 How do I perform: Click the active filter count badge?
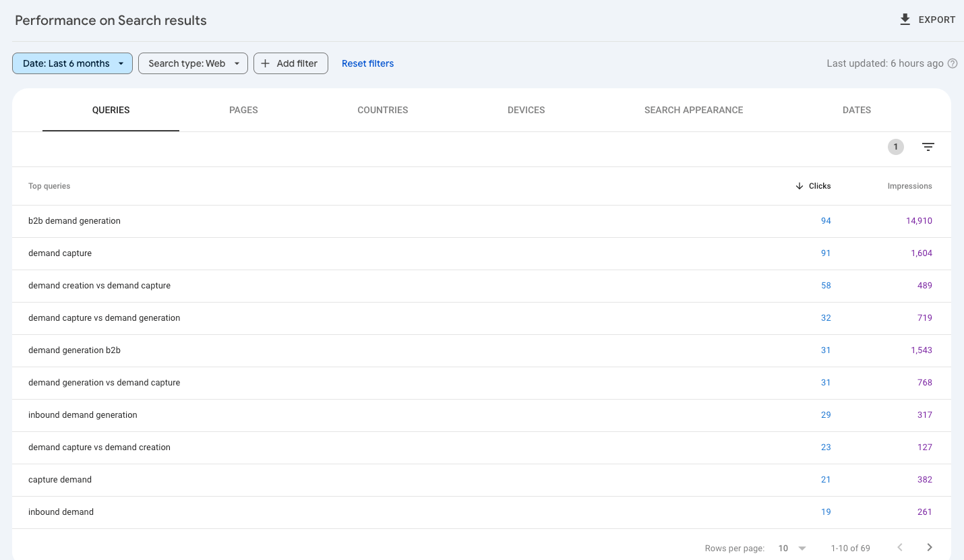(895, 147)
